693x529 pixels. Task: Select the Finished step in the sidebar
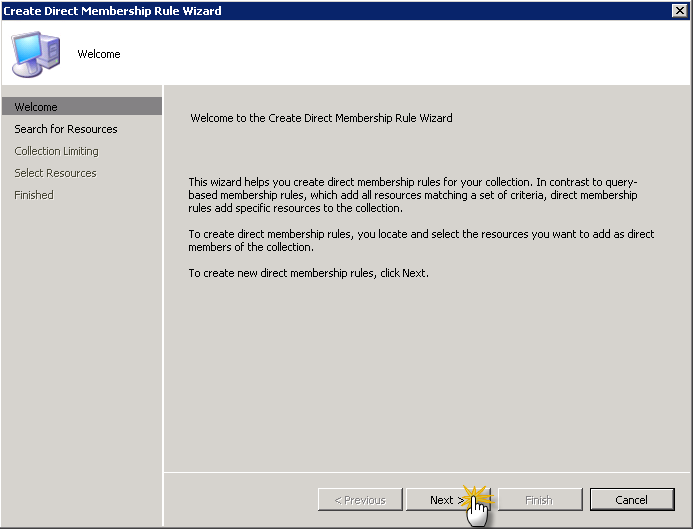(x=34, y=195)
